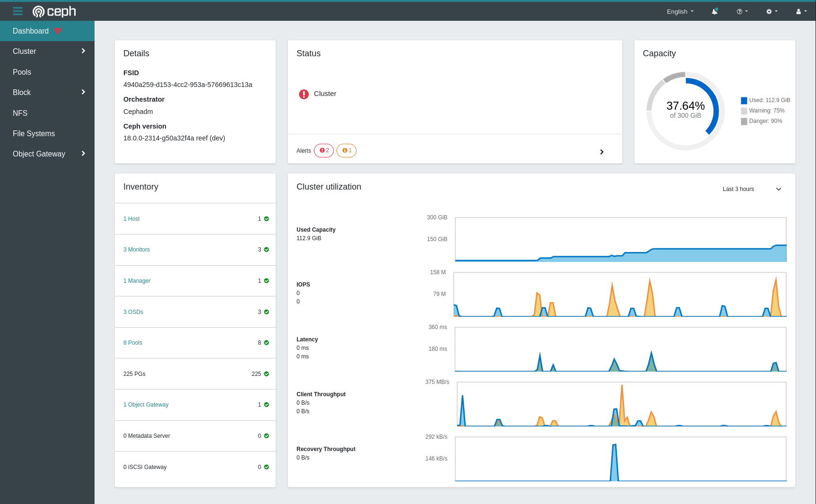This screenshot has width=816, height=504.
Task: Open the help menu via question mark icon
Action: point(742,11)
